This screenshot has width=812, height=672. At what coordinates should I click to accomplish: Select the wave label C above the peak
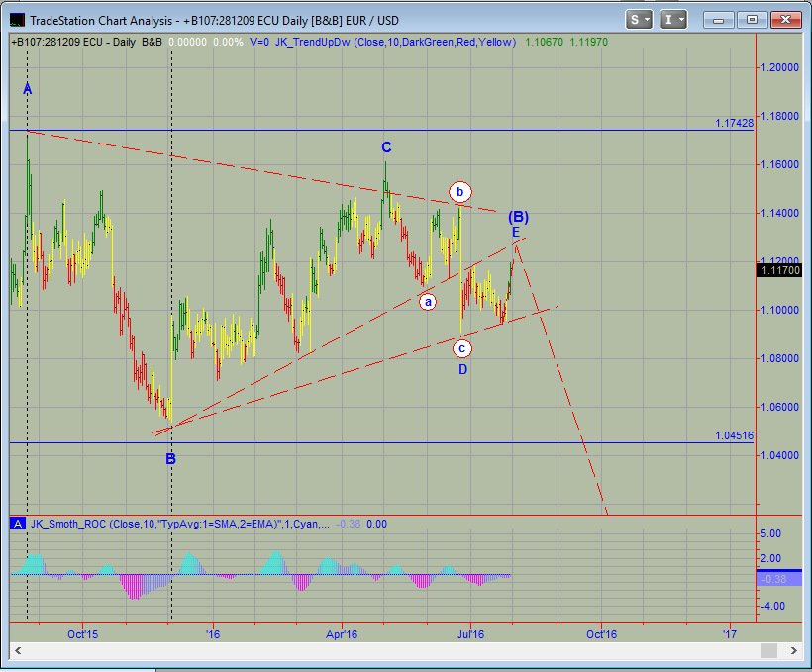pos(386,148)
